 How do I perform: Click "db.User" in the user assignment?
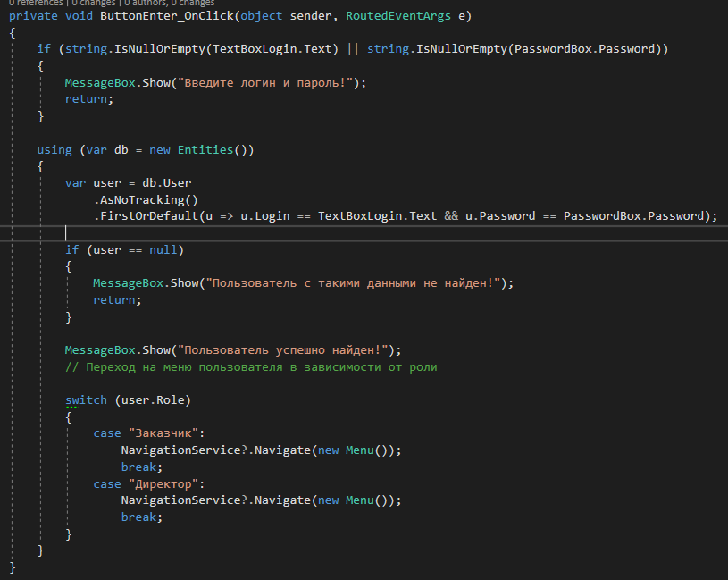[x=167, y=183]
